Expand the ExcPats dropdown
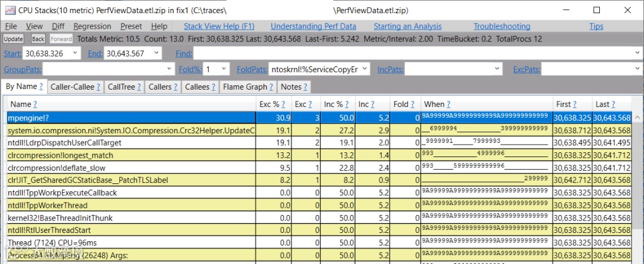Screen dimensions: 644x264 tap(637, 69)
